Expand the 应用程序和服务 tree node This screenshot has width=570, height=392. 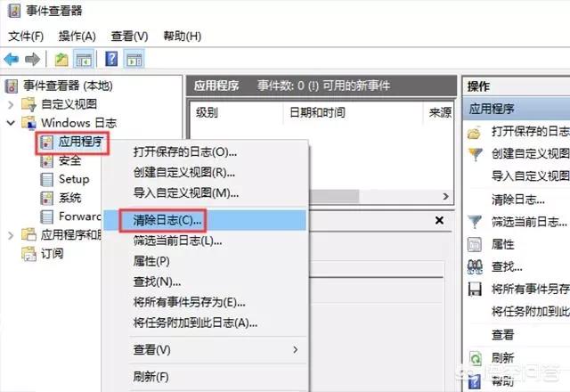[11, 235]
